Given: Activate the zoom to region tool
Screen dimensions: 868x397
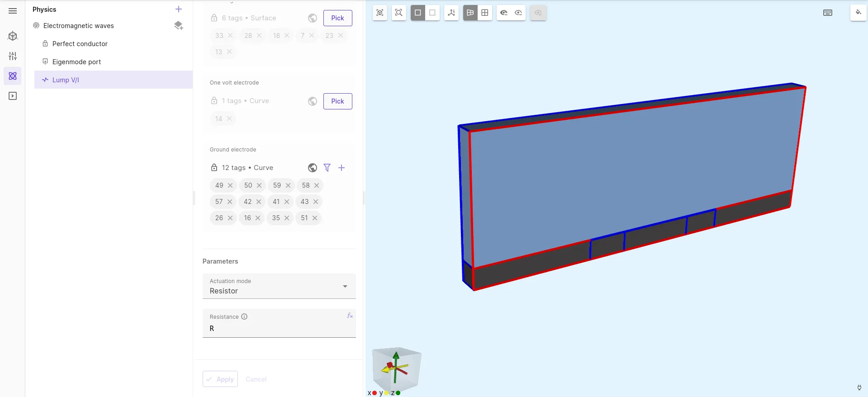Looking at the screenshot, I should (x=398, y=13).
